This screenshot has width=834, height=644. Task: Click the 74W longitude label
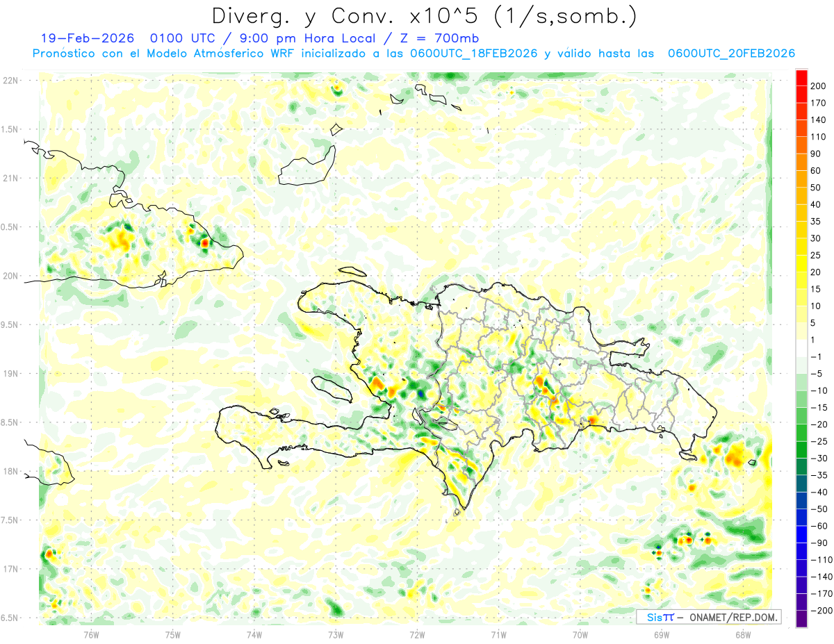click(254, 634)
